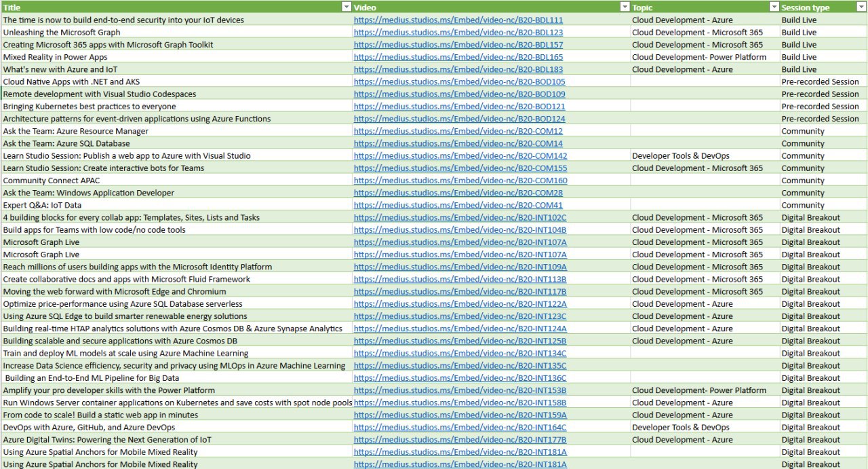The height and width of the screenshot is (469, 868).
Task: Follow the B20-INT122A video link
Action: click(x=460, y=304)
